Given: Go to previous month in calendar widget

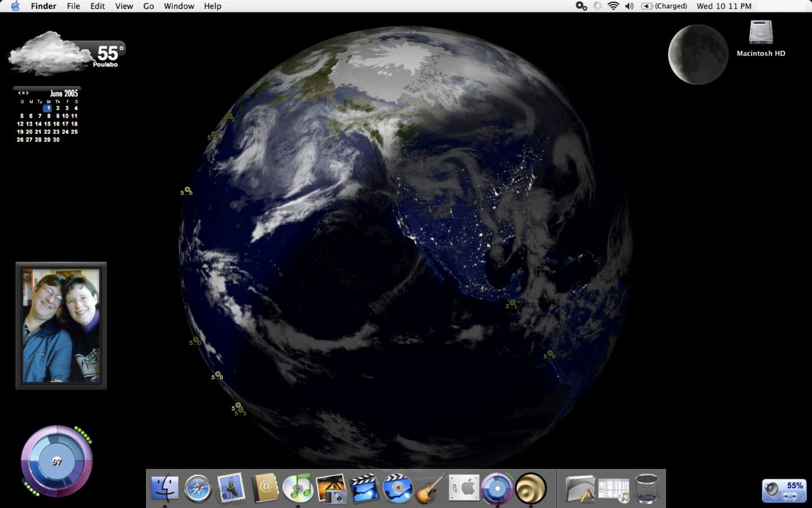Looking at the screenshot, I should (x=19, y=93).
